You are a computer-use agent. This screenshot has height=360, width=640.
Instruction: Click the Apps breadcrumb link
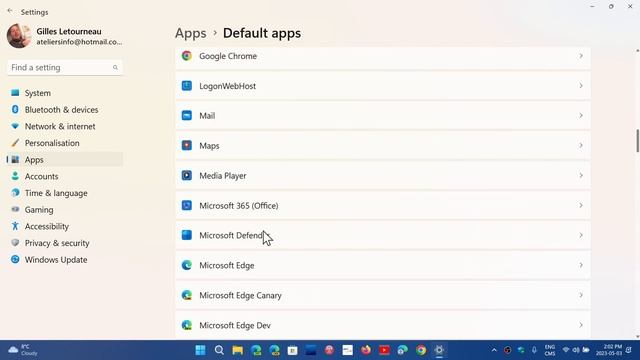point(191,33)
